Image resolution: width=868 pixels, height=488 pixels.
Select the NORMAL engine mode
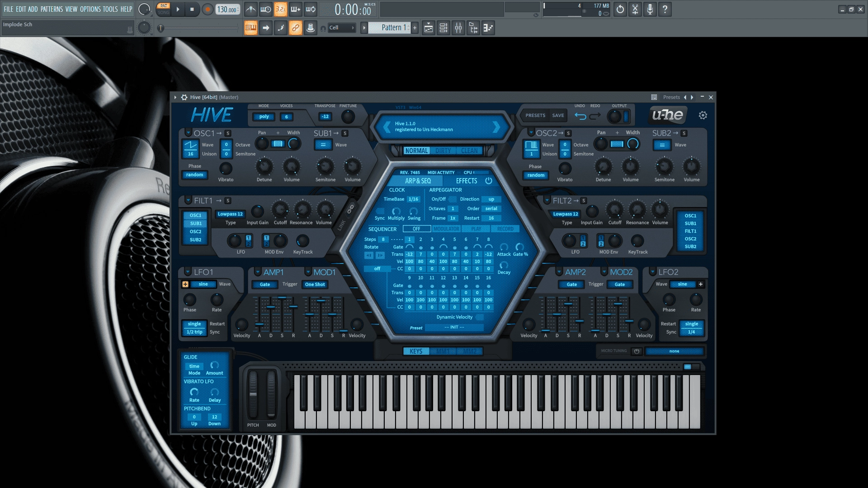(x=416, y=151)
